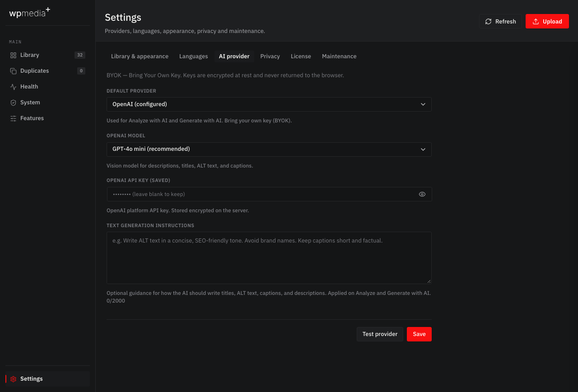Click the Duplicates count badge 0
578x392 pixels.
[x=81, y=71]
